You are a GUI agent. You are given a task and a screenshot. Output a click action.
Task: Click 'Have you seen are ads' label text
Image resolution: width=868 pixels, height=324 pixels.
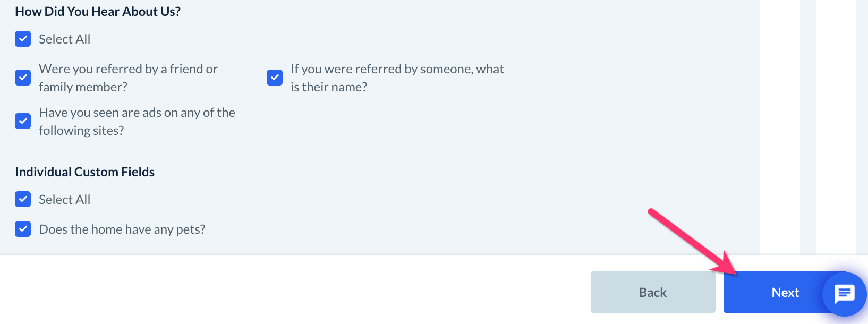click(137, 113)
